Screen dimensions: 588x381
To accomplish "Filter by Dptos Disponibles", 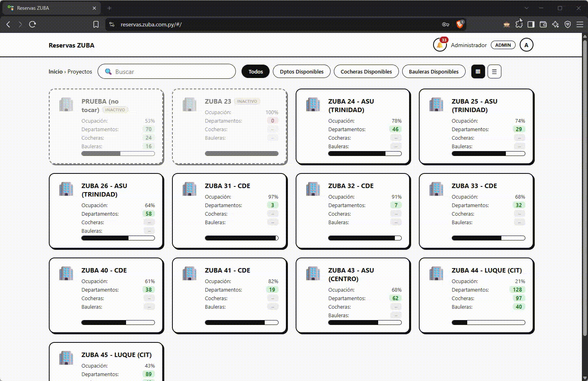I will pyautogui.click(x=302, y=71).
